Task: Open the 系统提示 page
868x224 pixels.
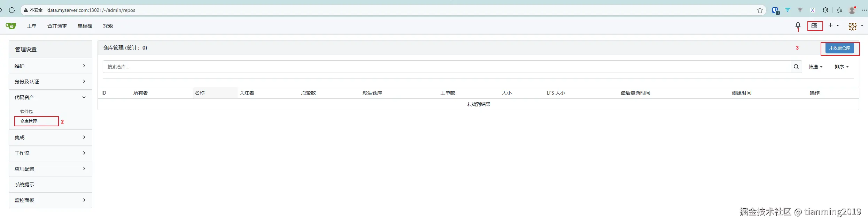Action: coord(51,185)
